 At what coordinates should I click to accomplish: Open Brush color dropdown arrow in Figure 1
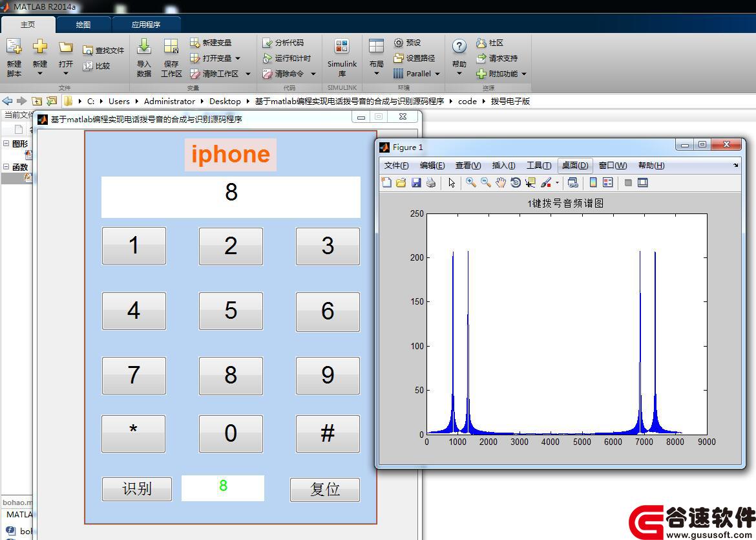tap(558, 183)
